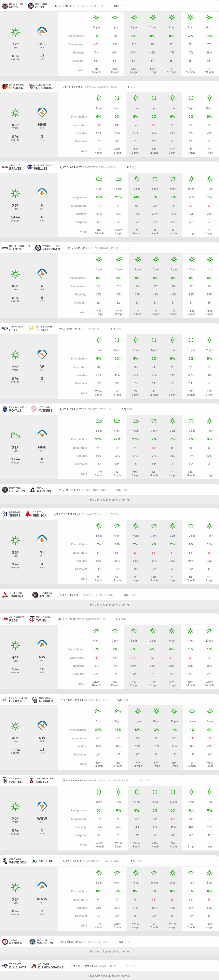
Task: Click the Toronto Blue Jays team logo
Action: tap(5, 966)
